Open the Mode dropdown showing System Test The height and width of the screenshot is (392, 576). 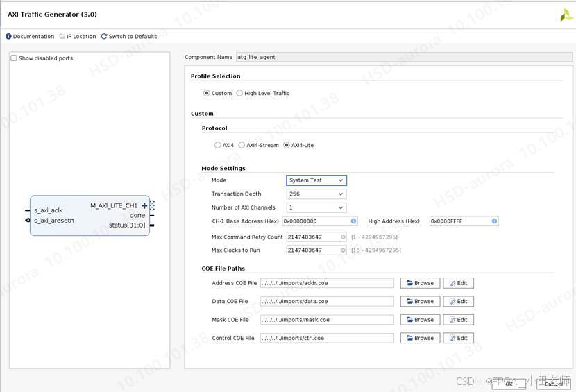click(316, 180)
